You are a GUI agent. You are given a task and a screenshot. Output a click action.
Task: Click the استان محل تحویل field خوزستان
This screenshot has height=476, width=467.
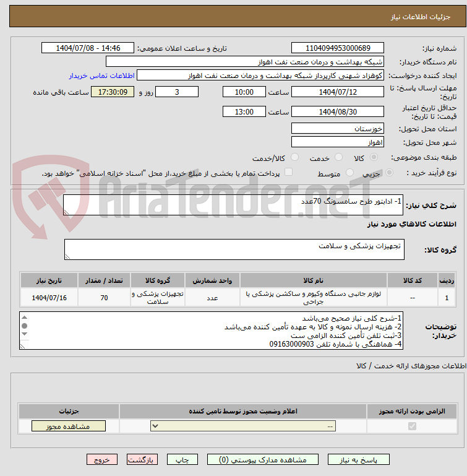(x=338, y=128)
